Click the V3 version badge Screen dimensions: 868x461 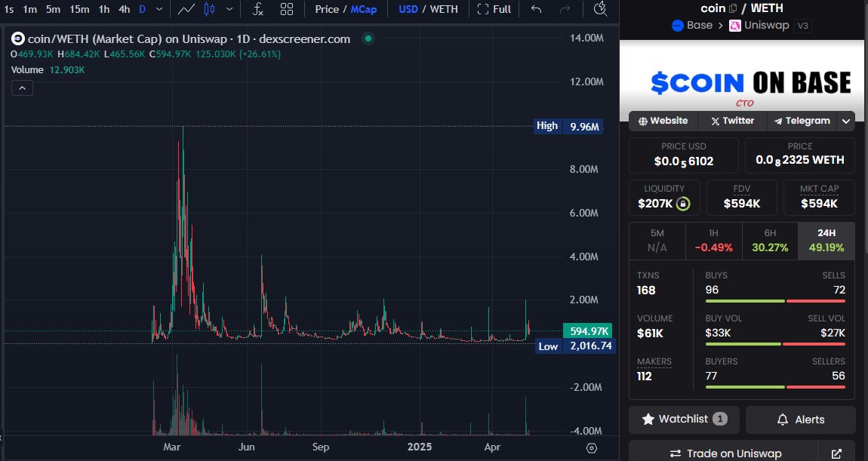click(802, 26)
